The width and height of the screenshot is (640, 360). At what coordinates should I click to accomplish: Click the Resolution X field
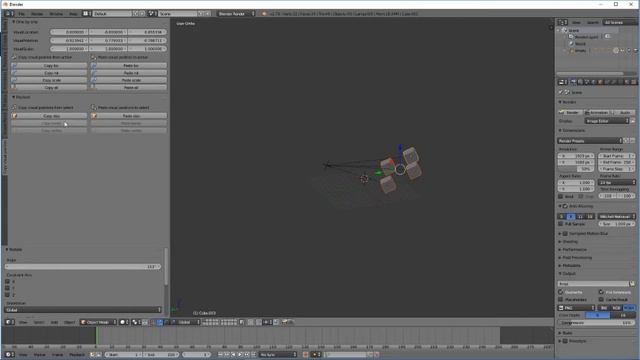pyautogui.click(x=576, y=156)
